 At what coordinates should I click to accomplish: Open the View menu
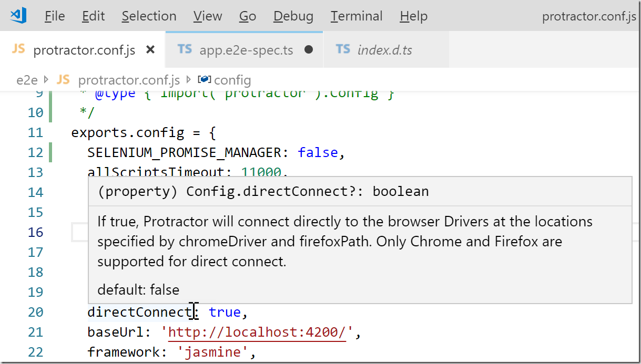(208, 16)
